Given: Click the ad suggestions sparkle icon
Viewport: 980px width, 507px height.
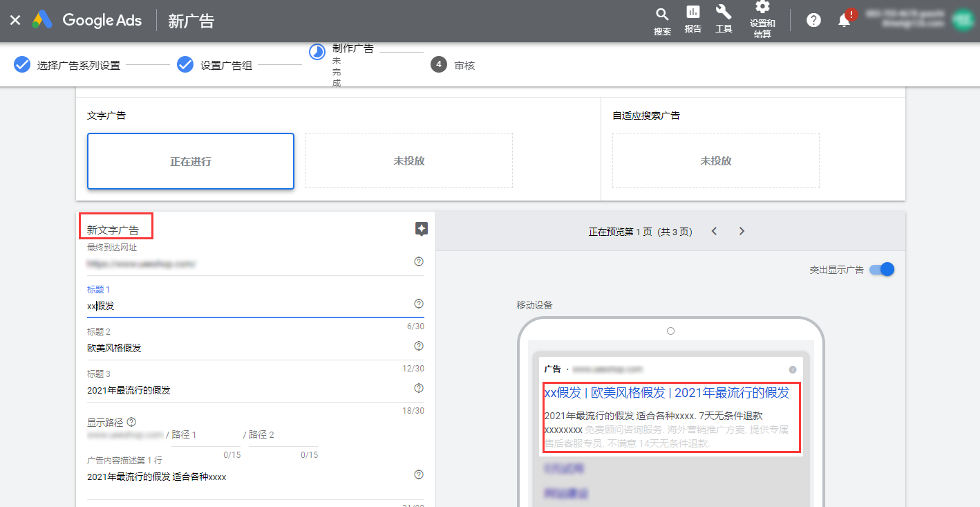Looking at the screenshot, I should click(421, 229).
